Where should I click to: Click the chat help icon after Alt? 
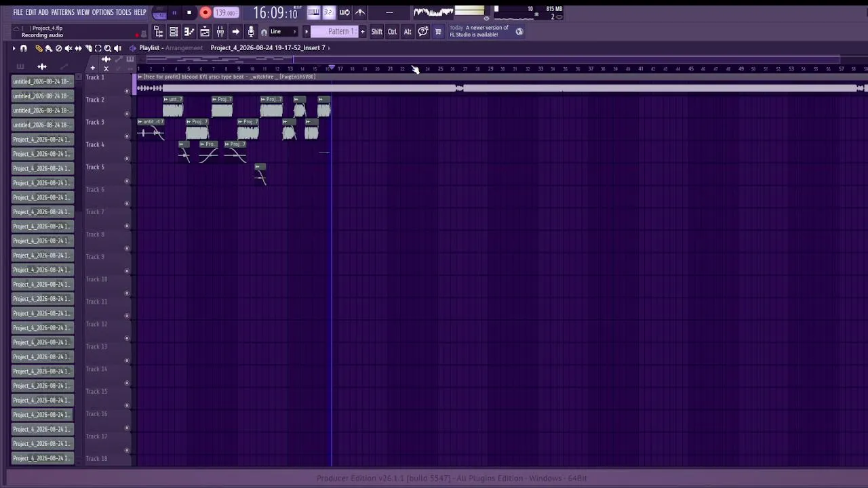point(423,32)
